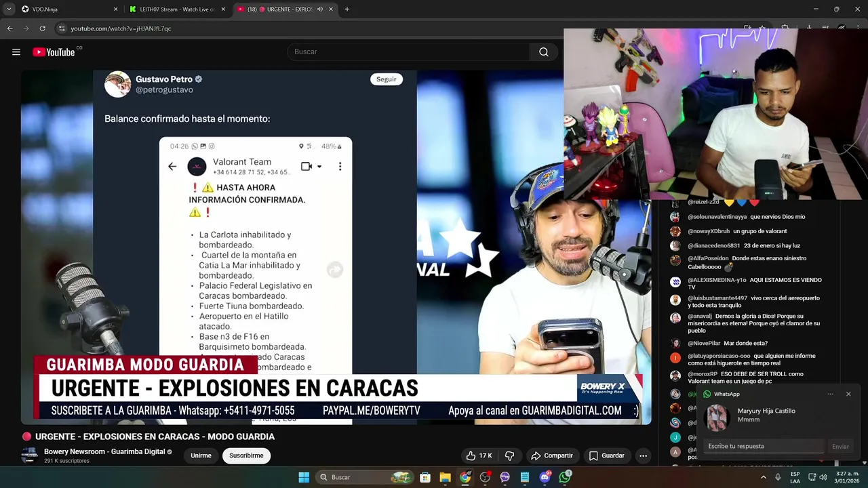Image resolution: width=868 pixels, height=488 pixels.
Task: Open YouTube guide hamburger menu
Action: (x=16, y=52)
